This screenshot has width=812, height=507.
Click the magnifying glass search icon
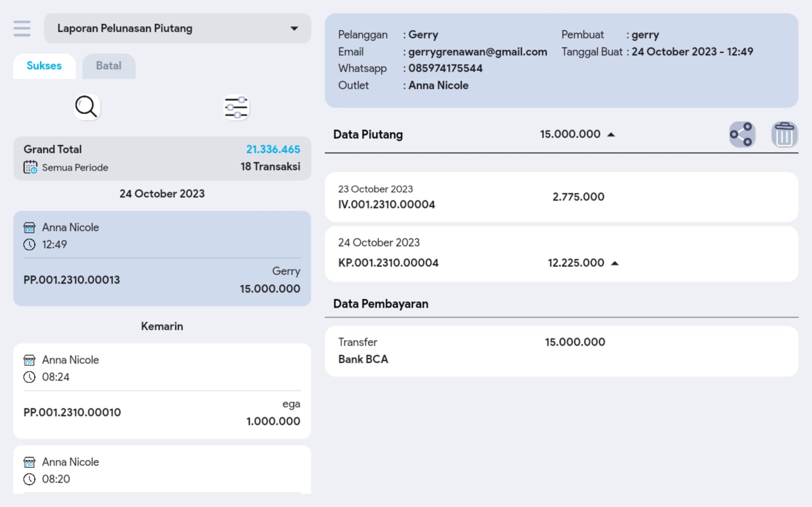click(x=87, y=107)
